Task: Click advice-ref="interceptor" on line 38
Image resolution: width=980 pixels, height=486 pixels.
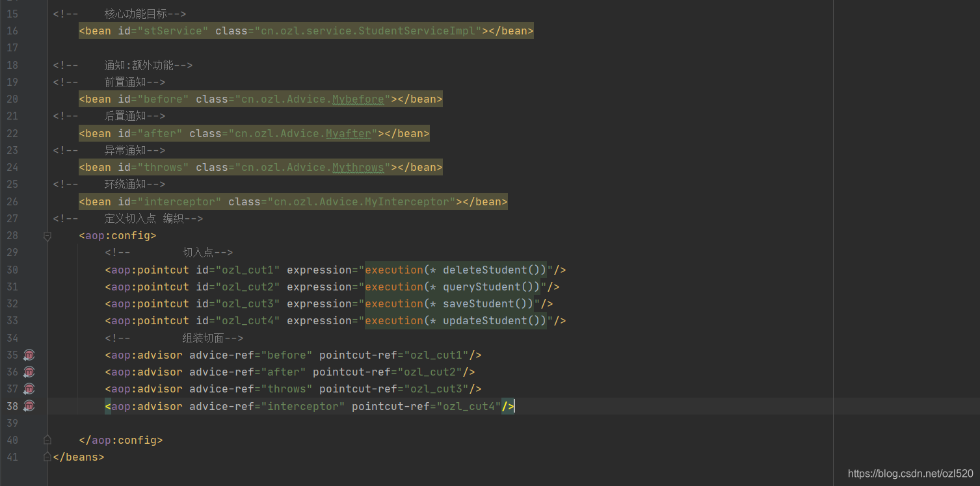Action: [267, 406]
